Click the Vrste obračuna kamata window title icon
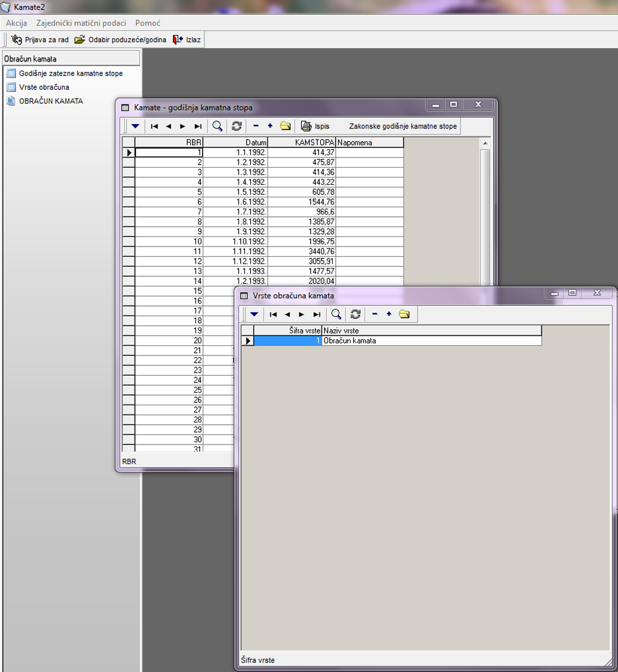The height and width of the screenshot is (672, 618). click(x=244, y=296)
